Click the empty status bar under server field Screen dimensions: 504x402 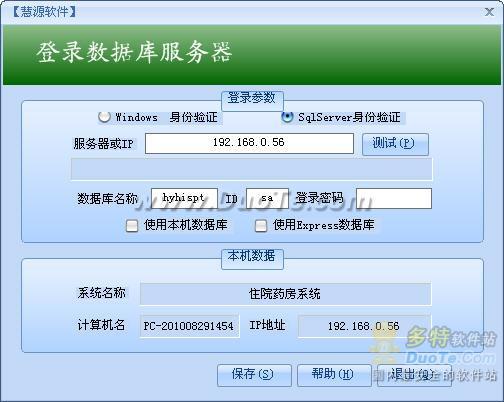(251, 169)
